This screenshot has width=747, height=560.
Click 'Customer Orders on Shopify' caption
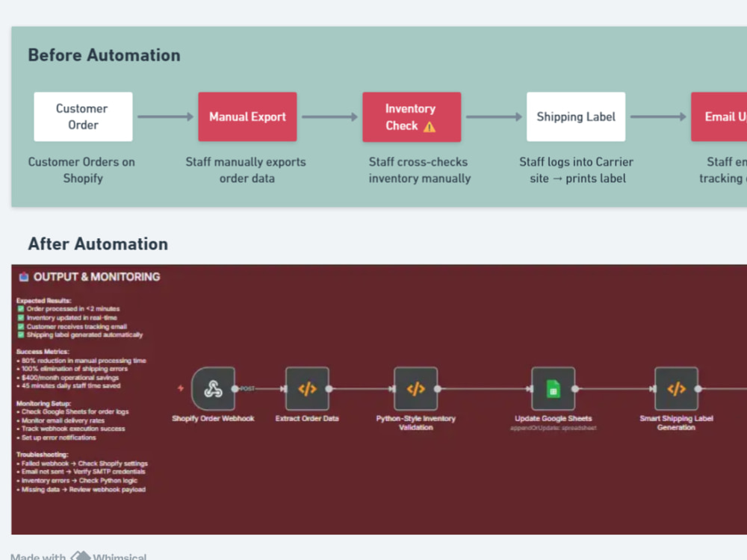[x=81, y=170]
